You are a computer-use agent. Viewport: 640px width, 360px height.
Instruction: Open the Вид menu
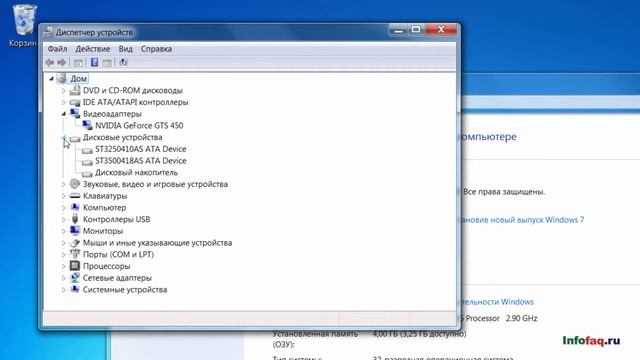tap(125, 49)
